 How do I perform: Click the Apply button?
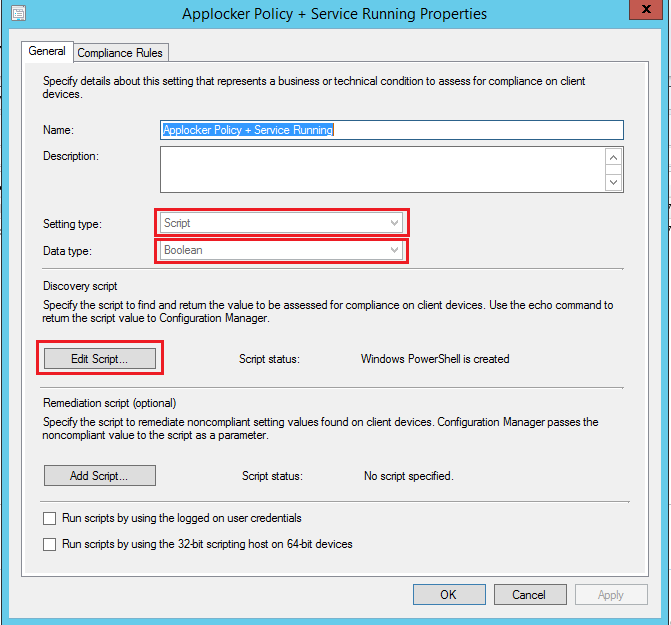pyautogui.click(x=610, y=595)
